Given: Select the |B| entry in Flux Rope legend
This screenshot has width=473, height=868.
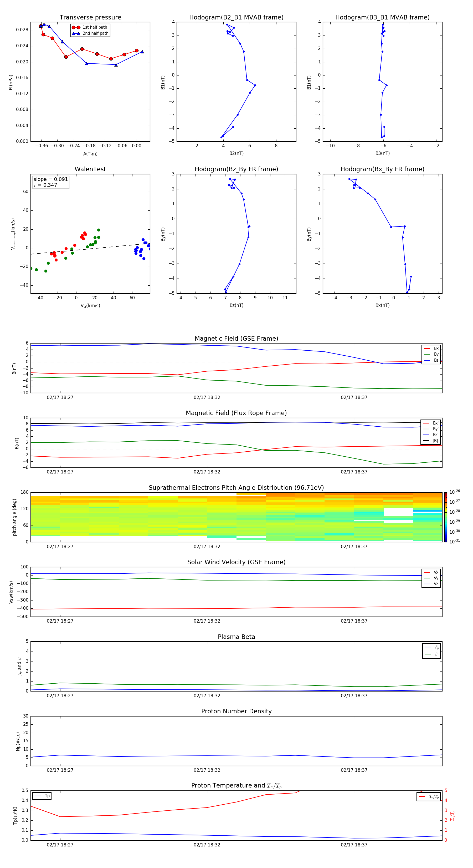Looking at the screenshot, I should [431, 441].
